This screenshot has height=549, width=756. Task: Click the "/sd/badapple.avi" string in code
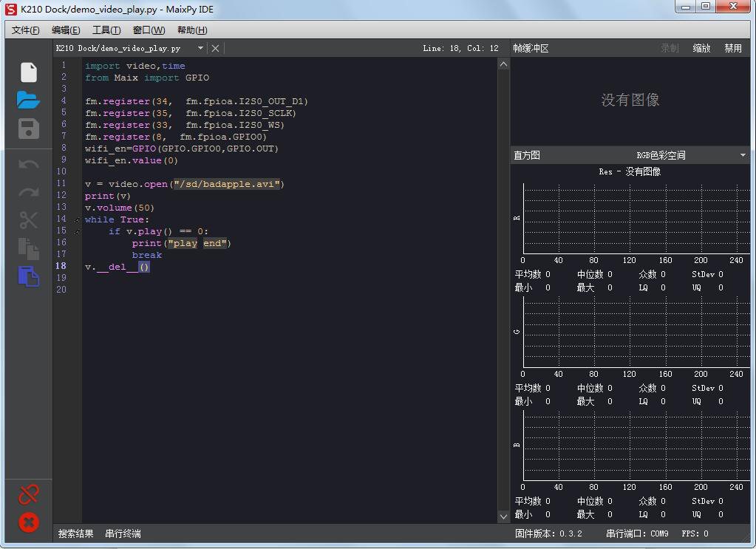[227, 184]
